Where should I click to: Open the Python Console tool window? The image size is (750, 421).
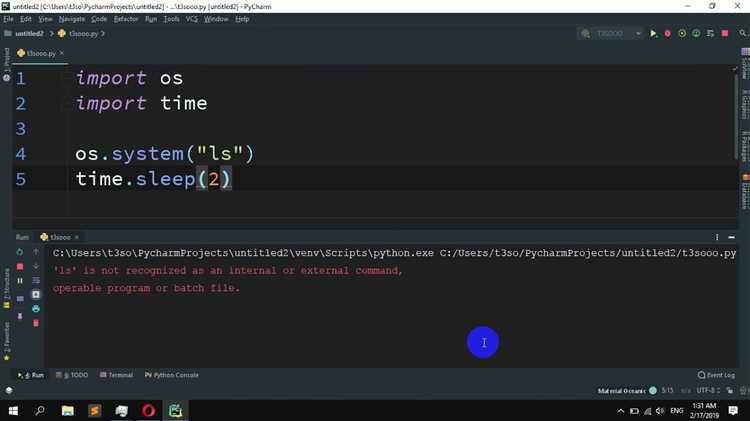coord(171,375)
